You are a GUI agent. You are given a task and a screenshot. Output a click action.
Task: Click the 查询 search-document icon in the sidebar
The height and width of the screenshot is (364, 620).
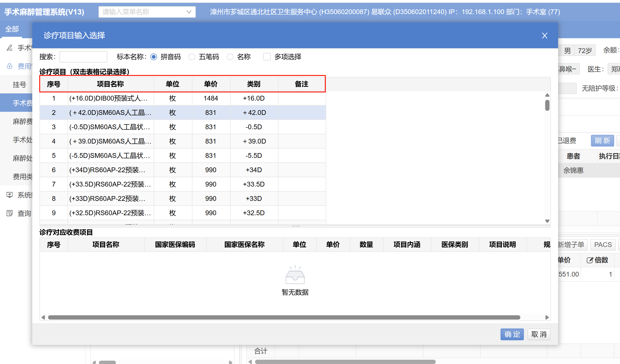(10, 213)
